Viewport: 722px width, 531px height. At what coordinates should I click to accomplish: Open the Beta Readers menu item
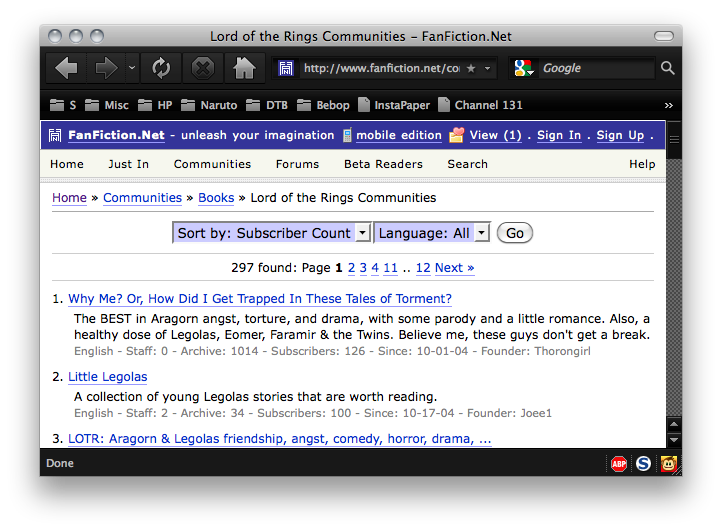click(383, 164)
